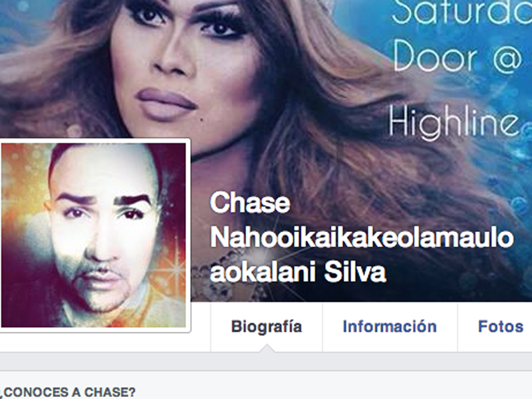Go to the Fotos tab
532x399 pixels.
point(501,327)
